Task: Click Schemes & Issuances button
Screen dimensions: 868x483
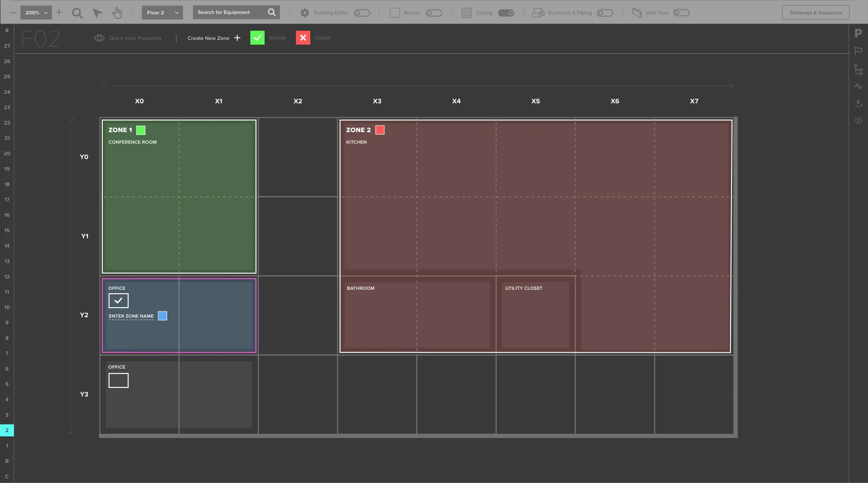Action: pyautogui.click(x=816, y=12)
